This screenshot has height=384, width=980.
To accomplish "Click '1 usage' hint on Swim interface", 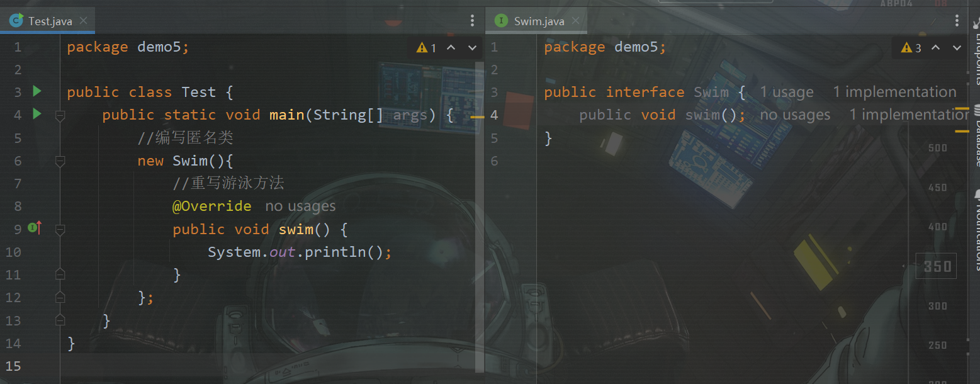I will [787, 93].
